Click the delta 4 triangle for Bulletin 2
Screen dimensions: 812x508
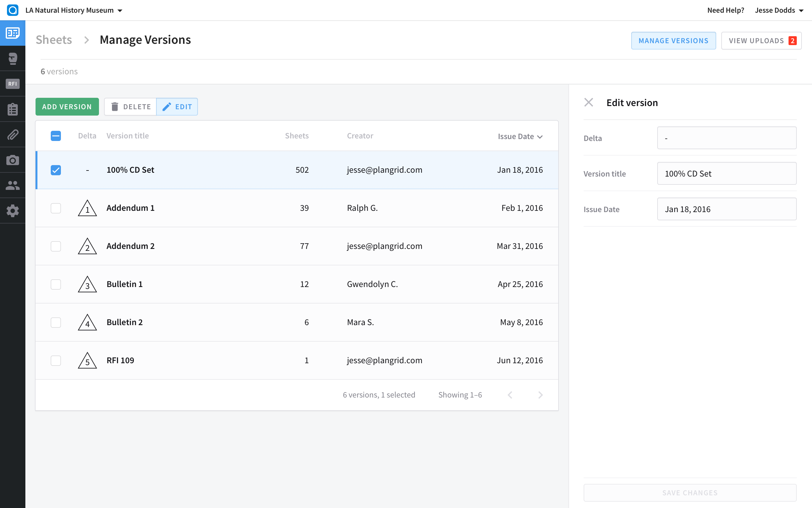(x=87, y=322)
